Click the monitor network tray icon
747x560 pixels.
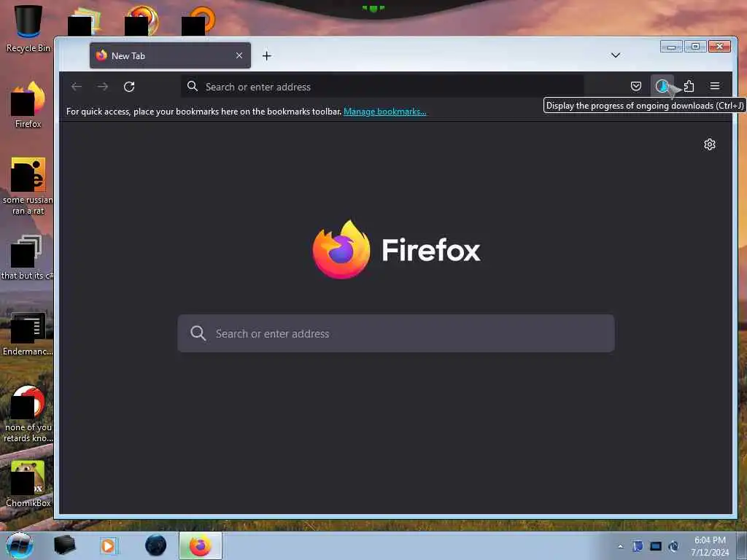pyautogui.click(x=656, y=546)
